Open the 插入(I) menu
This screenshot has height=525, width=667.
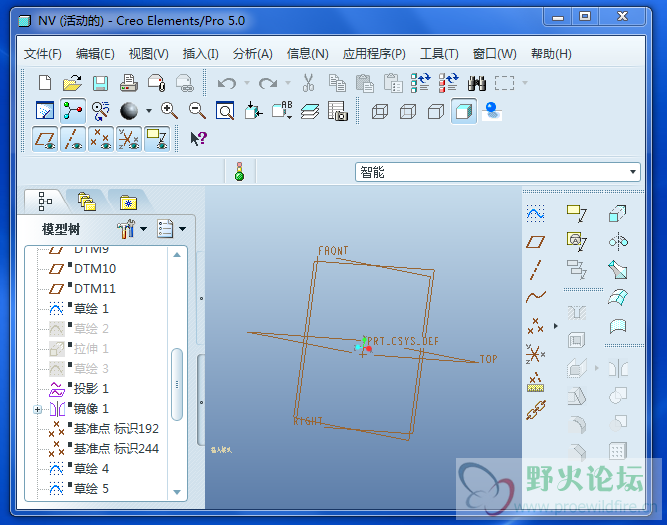point(200,54)
